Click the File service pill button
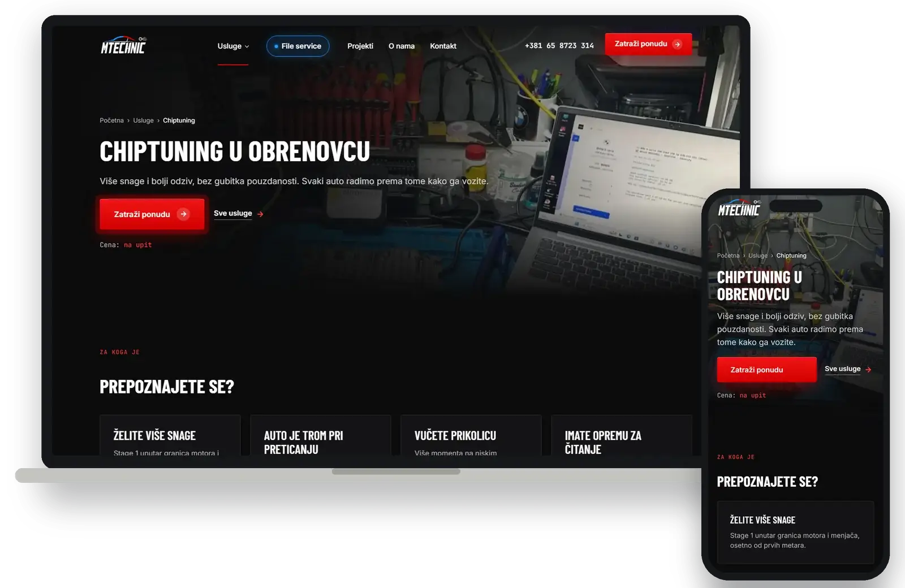This screenshot has height=588, width=905. click(x=298, y=46)
